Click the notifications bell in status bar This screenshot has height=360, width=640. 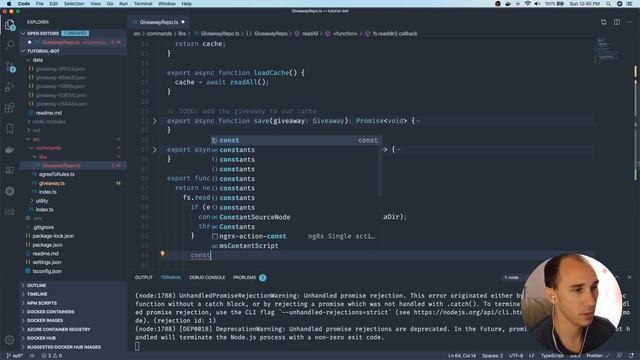pyautogui.click(x=632, y=356)
